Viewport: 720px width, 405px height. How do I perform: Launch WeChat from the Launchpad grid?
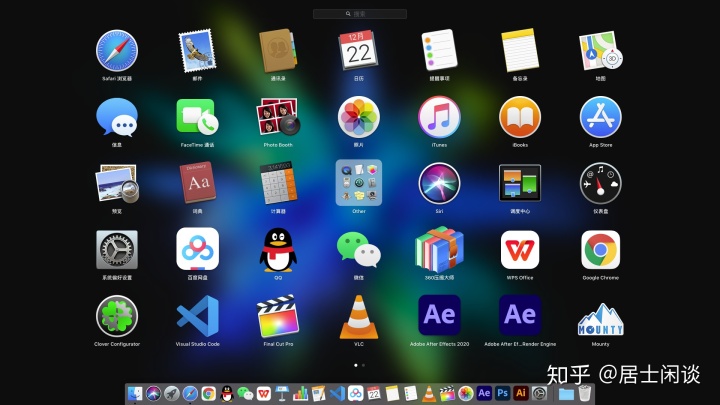coord(359,250)
